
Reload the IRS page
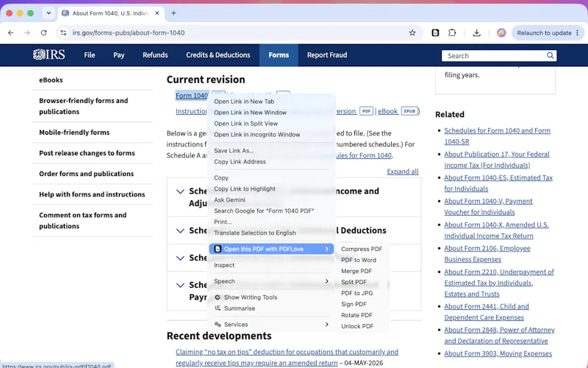[43, 32]
